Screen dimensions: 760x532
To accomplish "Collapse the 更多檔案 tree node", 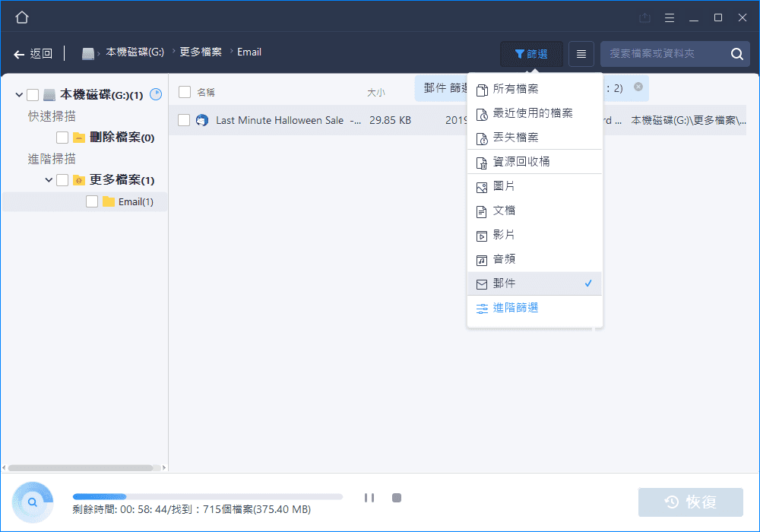I will [x=49, y=180].
